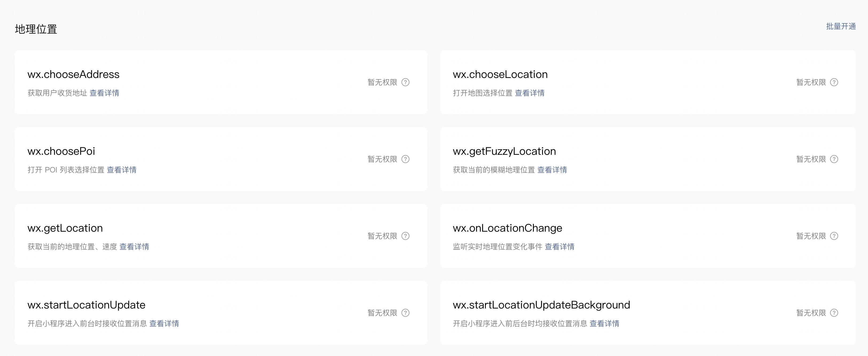
Task: Click help icon beside wx.chooseLocation permission status
Action: [x=834, y=82]
